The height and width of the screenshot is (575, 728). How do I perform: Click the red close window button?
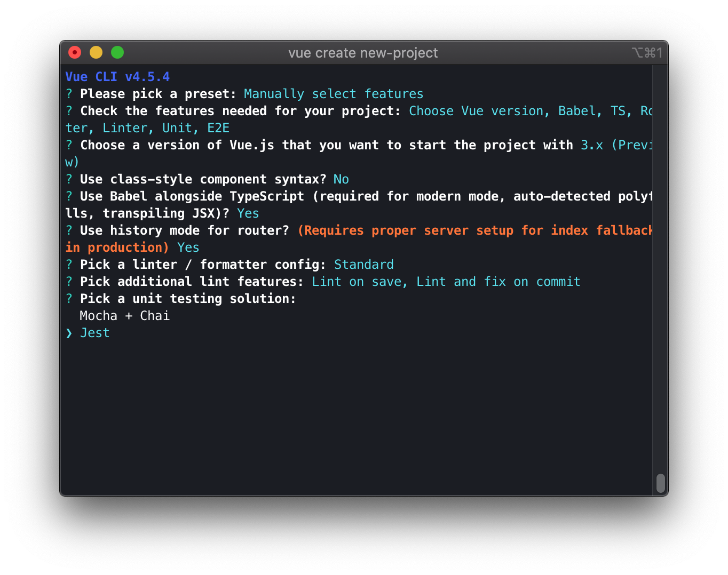(x=75, y=52)
